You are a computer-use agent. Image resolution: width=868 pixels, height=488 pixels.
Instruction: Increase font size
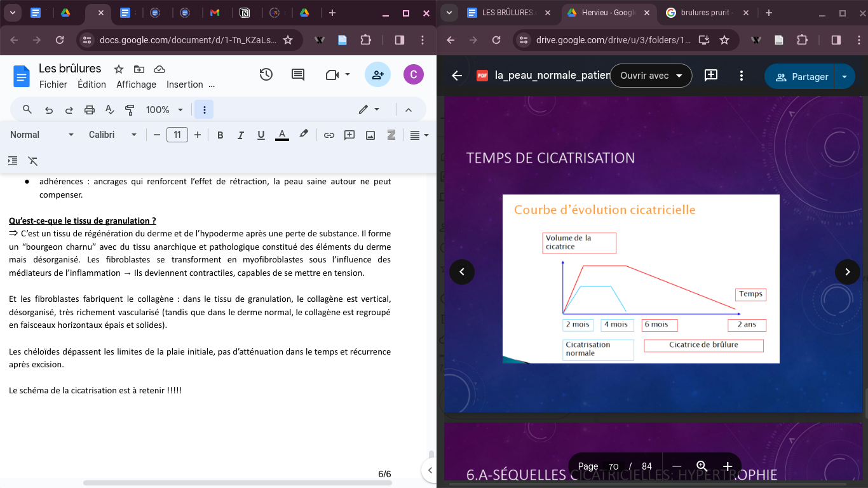click(198, 135)
